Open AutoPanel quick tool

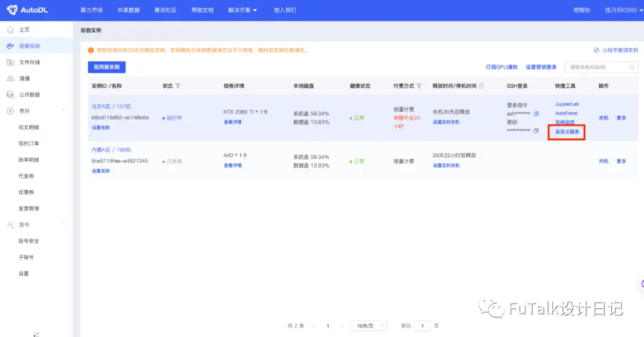(566, 113)
